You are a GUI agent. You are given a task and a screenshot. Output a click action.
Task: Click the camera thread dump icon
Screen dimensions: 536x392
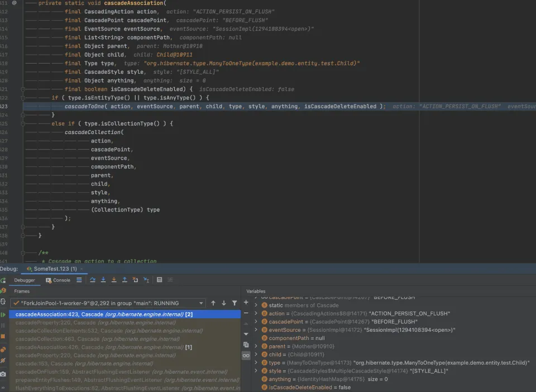[x=3, y=374]
